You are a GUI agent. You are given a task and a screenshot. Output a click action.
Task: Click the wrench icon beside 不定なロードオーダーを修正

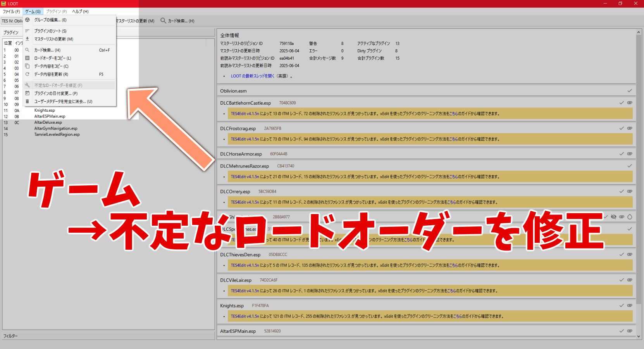28,85
